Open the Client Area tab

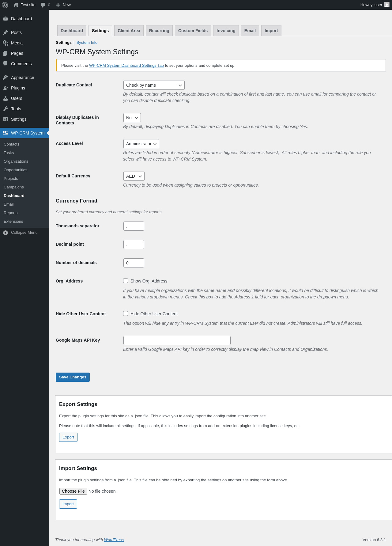(x=129, y=31)
